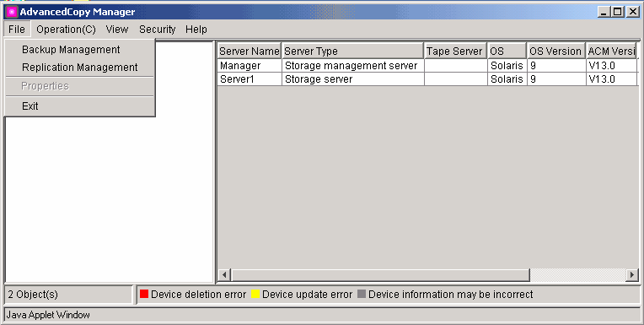Open the File menu

point(17,30)
